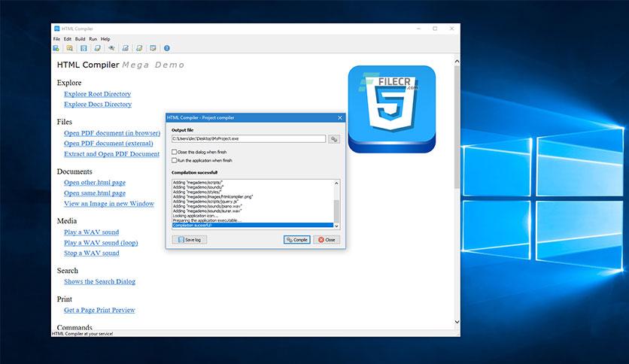Click the main page scrollbar down arrow
Image resolution: width=629 pixels, height=364 pixels.
click(x=457, y=321)
